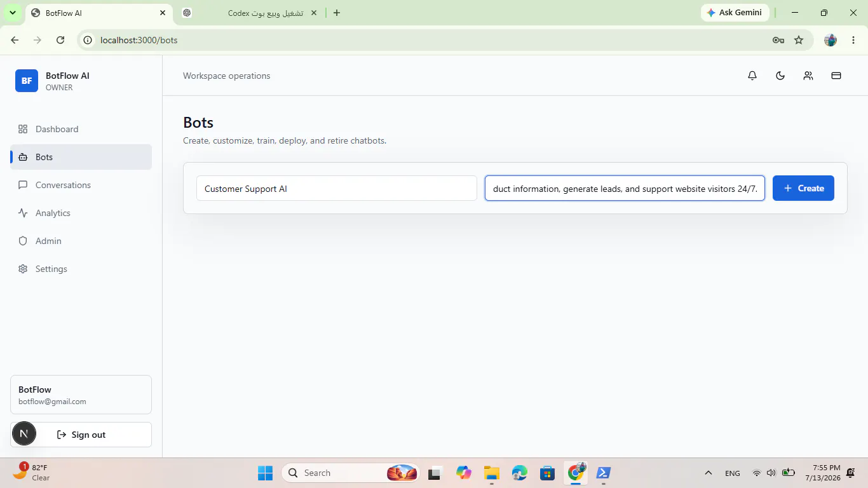Click the taskbar Search box
868x488 pixels.
(x=350, y=473)
